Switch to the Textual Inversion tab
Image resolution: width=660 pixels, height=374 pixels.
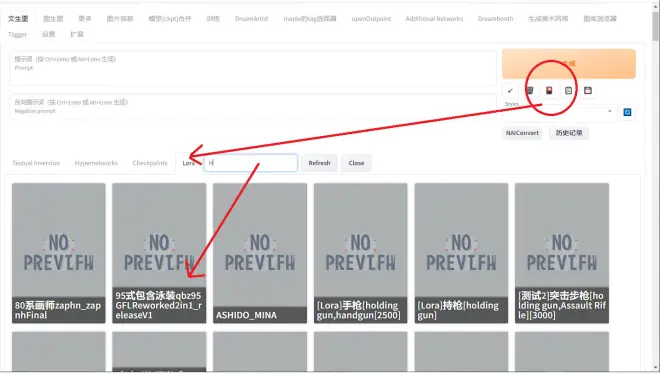tap(36, 163)
